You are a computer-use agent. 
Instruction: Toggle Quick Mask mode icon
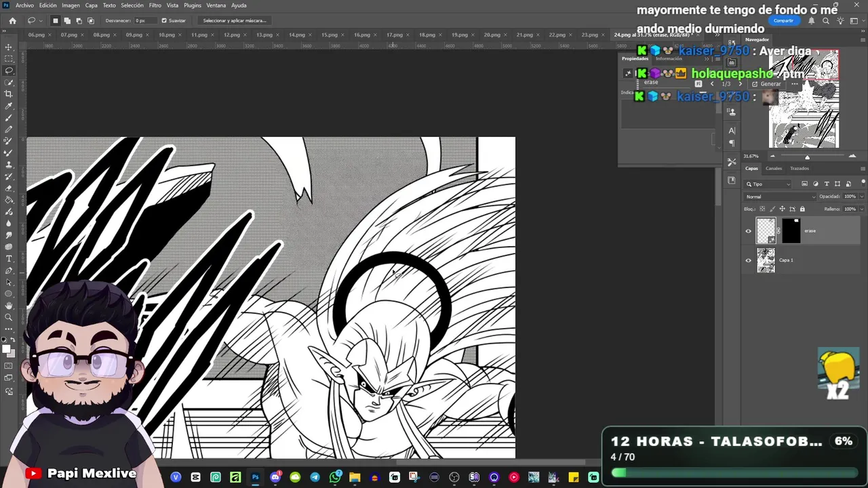click(9, 366)
